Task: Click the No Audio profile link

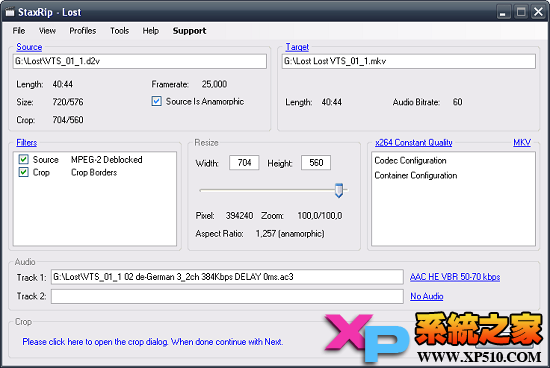Action: click(x=427, y=296)
